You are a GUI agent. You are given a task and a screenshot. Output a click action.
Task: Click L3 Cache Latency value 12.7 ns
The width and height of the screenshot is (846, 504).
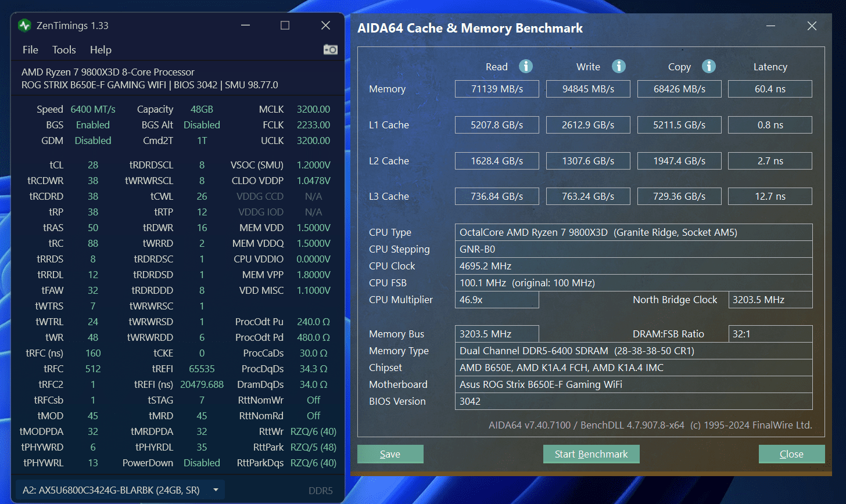click(770, 196)
